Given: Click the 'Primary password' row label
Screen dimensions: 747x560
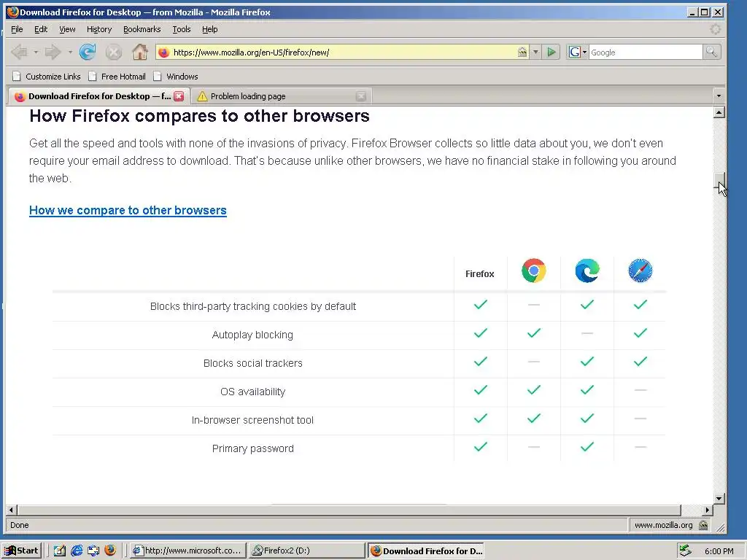Looking at the screenshot, I should [x=253, y=448].
